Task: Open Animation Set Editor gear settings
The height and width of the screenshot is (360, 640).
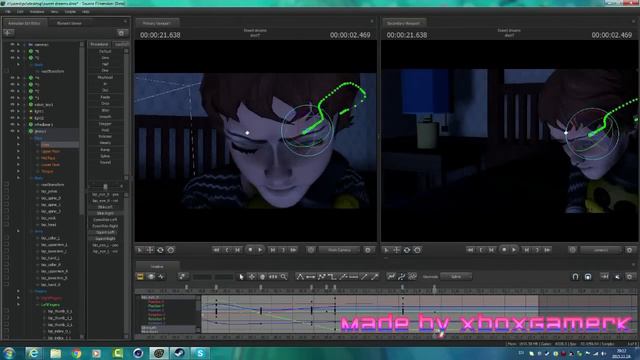Action: [x=121, y=33]
